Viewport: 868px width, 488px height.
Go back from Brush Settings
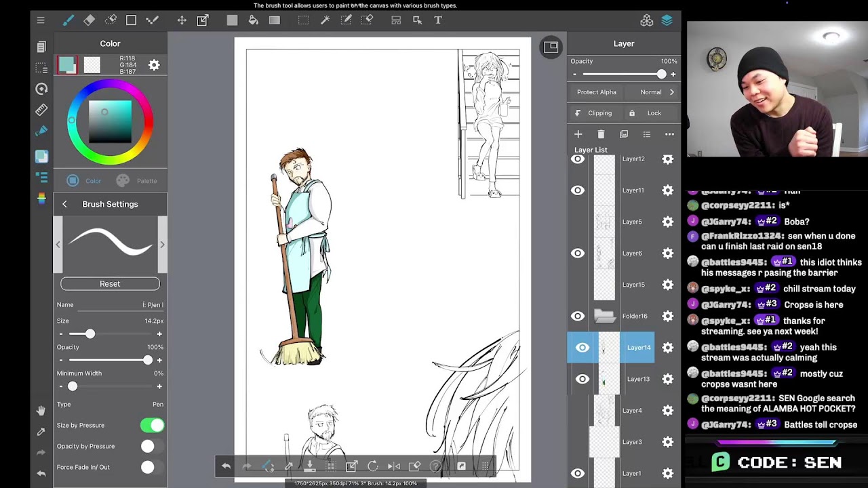point(64,204)
